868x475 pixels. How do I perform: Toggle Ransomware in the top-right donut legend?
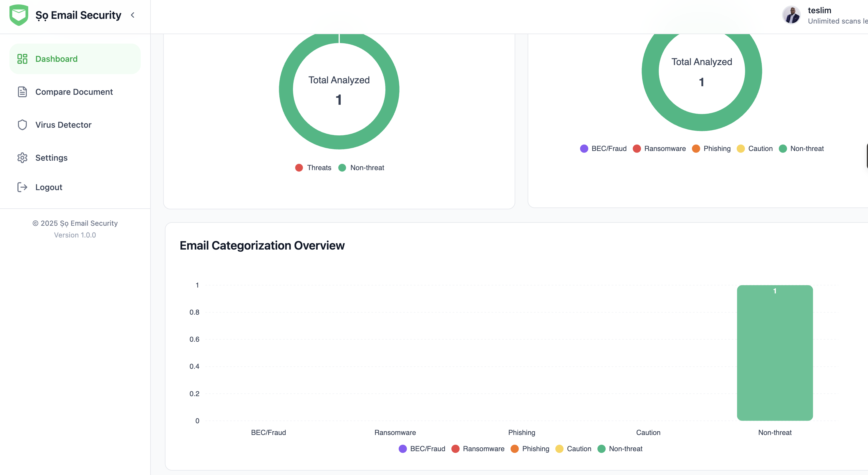tap(665, 149)
